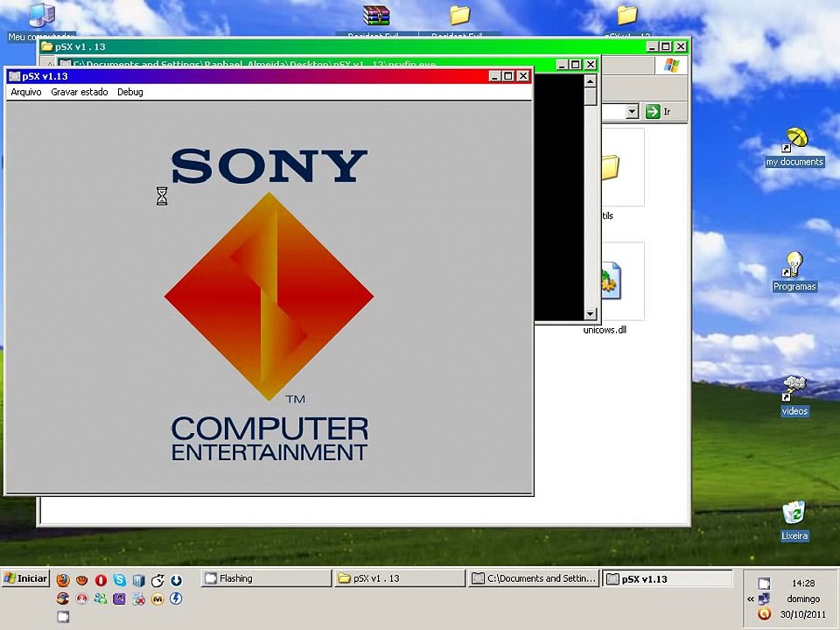Open the grey camera icon below CCleaner
Viewport: 840px width, 630px height.
(63, 617)
